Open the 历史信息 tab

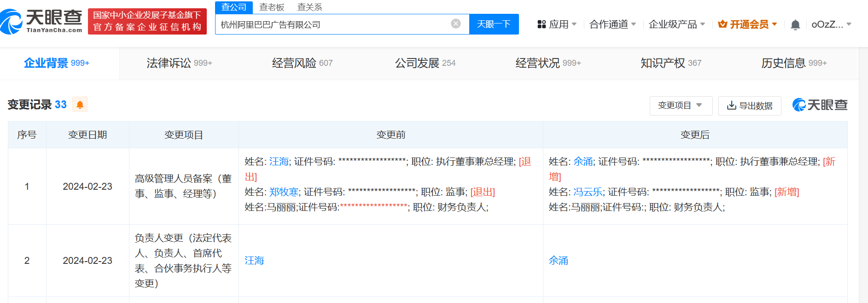794,63
